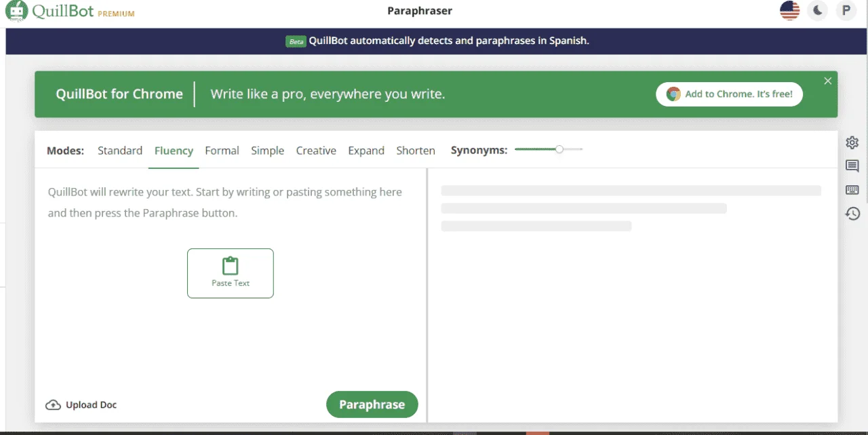Screen dimensions: 868x435
Task: Pick the Shorten mode
Action: click(416, 151)
